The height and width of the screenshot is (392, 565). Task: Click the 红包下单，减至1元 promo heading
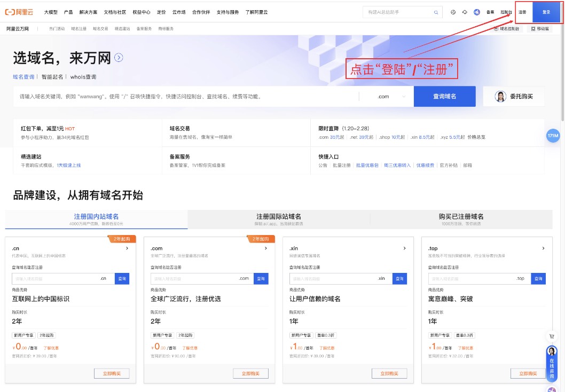click(43, 129)
